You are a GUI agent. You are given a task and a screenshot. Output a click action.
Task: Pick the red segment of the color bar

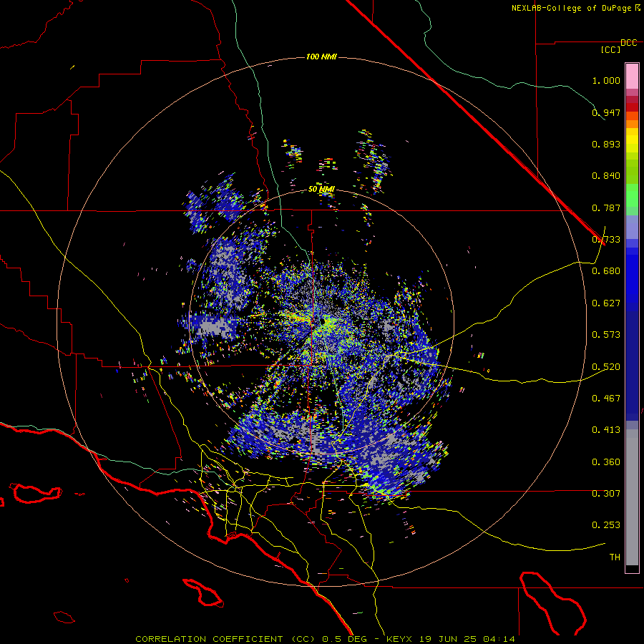pos(632,107)
